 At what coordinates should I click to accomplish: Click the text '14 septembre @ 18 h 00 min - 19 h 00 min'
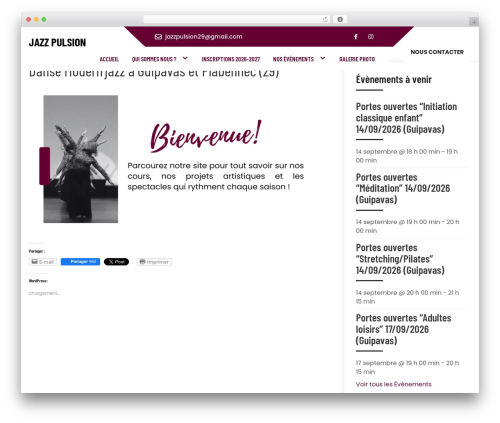tap(407, 156)
